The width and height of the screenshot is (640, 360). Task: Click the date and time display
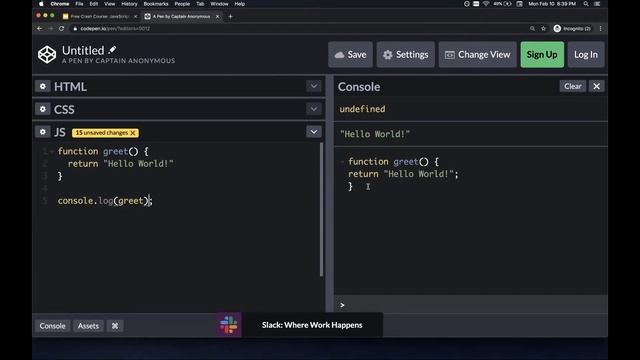(552, 4)
